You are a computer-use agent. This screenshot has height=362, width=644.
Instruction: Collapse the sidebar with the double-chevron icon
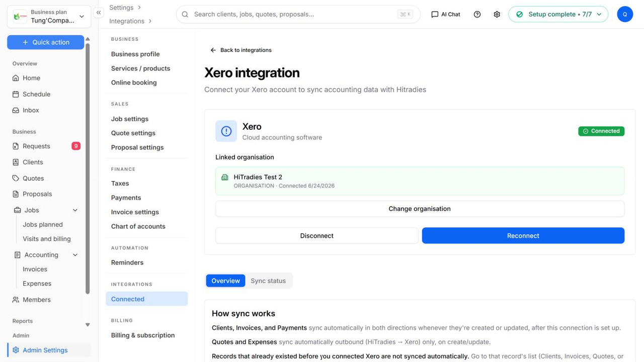pyautogui.click(x=99, y=13)
